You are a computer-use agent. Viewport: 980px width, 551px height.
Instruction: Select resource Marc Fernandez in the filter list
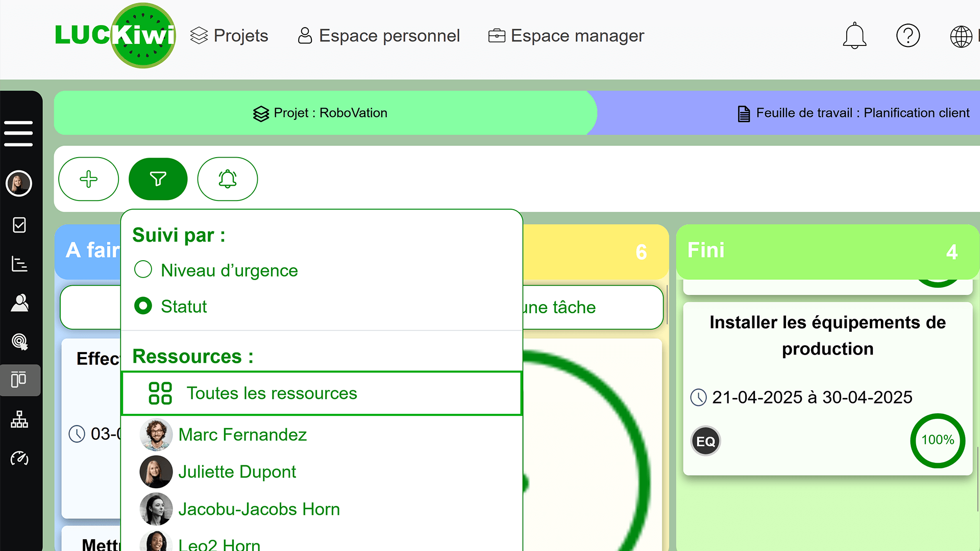(242, 435)
